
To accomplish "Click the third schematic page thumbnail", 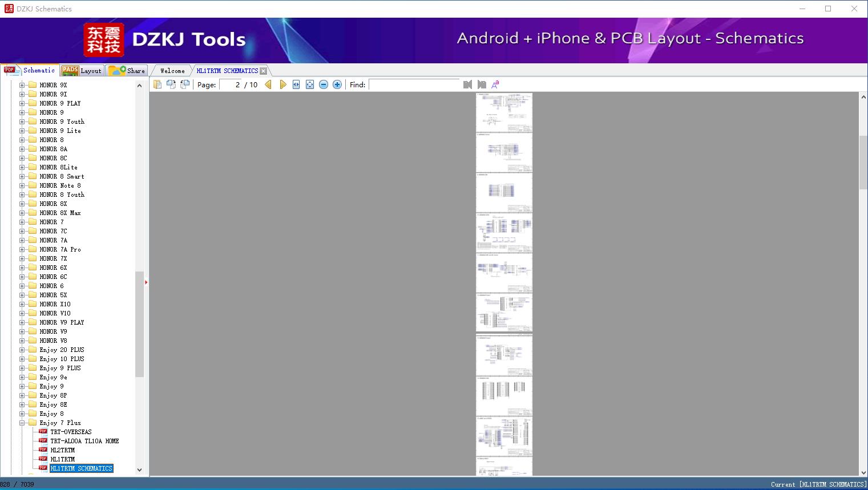I will click(504, 193).
